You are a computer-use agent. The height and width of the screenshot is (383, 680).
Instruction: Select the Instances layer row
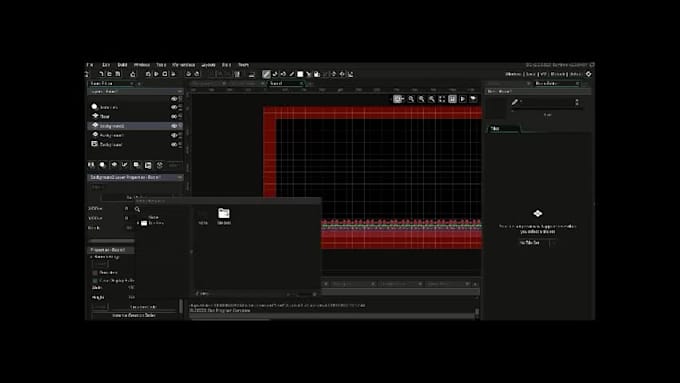(x=135, y=107)
